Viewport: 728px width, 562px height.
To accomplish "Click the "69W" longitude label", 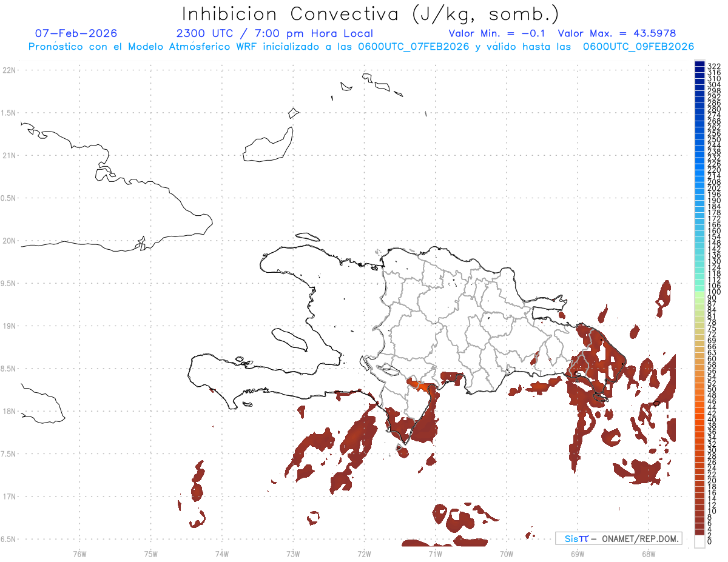I will pos(577,553).
